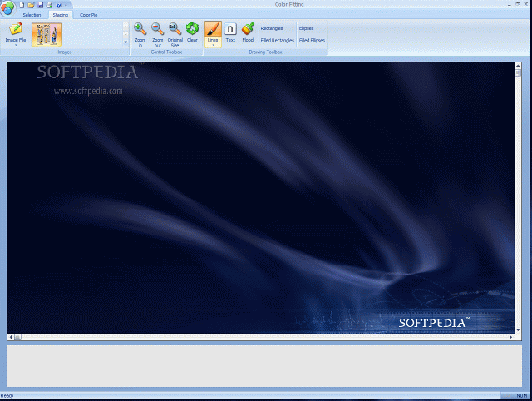
Task: Expand the Images gallery full list
Action: coord(126,42)
